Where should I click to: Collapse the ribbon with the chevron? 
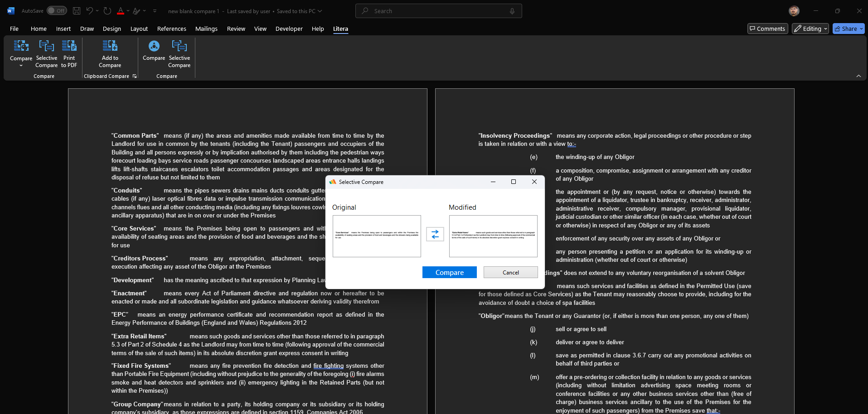click(859, 76)
